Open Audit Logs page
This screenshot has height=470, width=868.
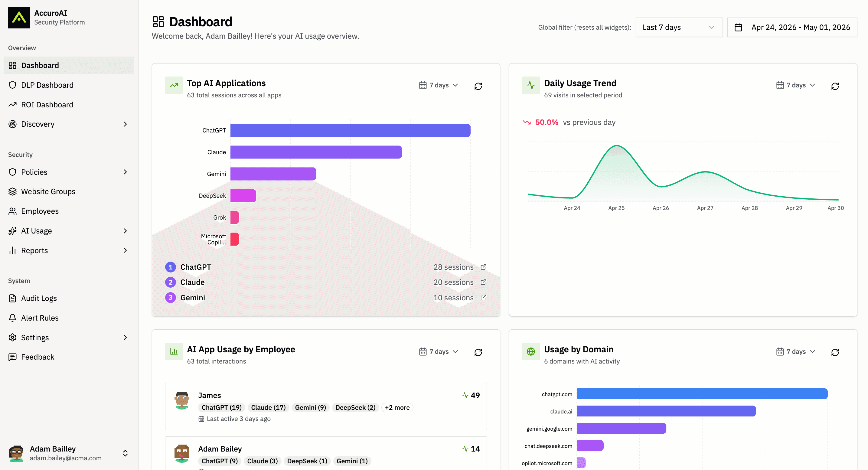(x=69, y=298)
